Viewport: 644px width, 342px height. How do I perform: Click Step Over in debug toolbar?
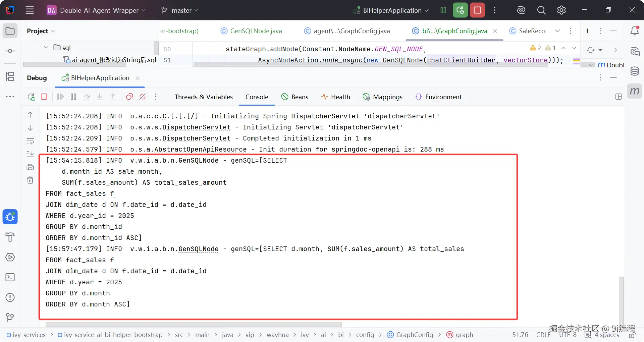click(x=87, y=97)
